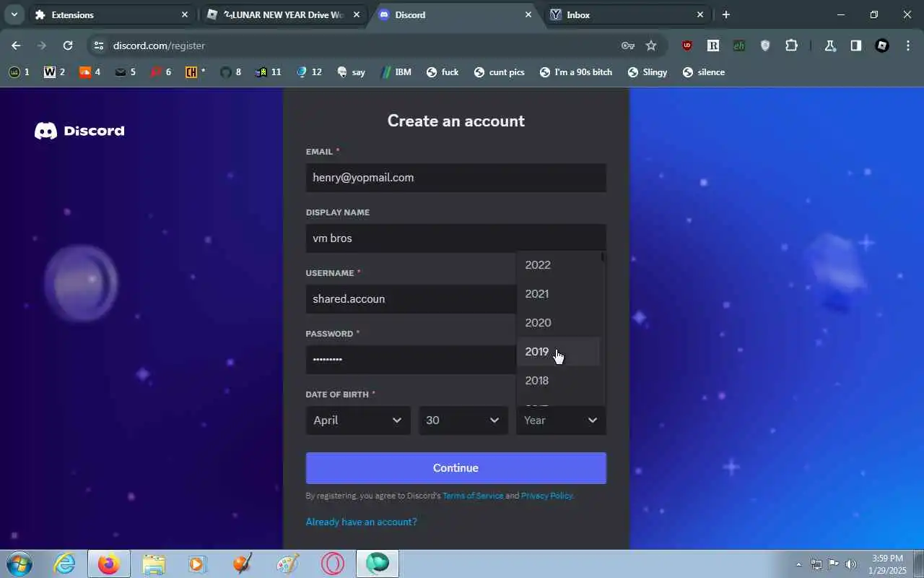Bookmark this page with star icon
This screenshot has height=578, width=924.
tap(651, 46)
